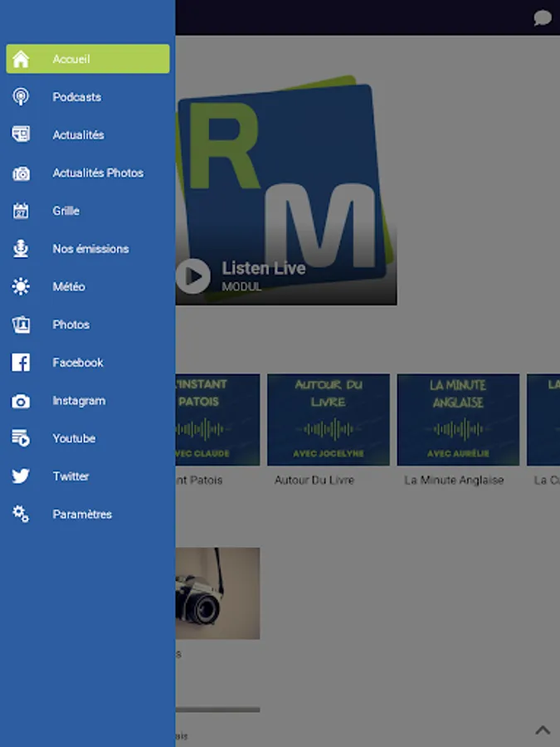Image resolution: width=560 pixels, height=747 pixels.
Task: Open the Twitter text link
Action: pos(71,476)
